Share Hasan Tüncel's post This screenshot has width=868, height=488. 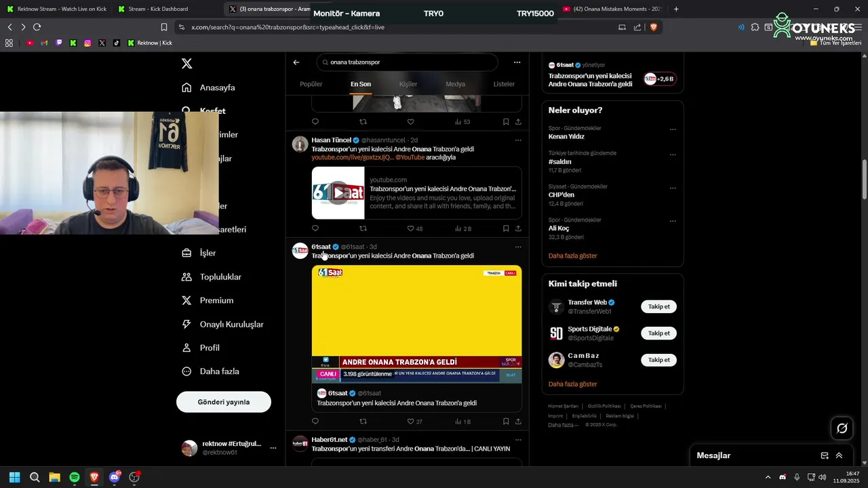coord(518,228)
